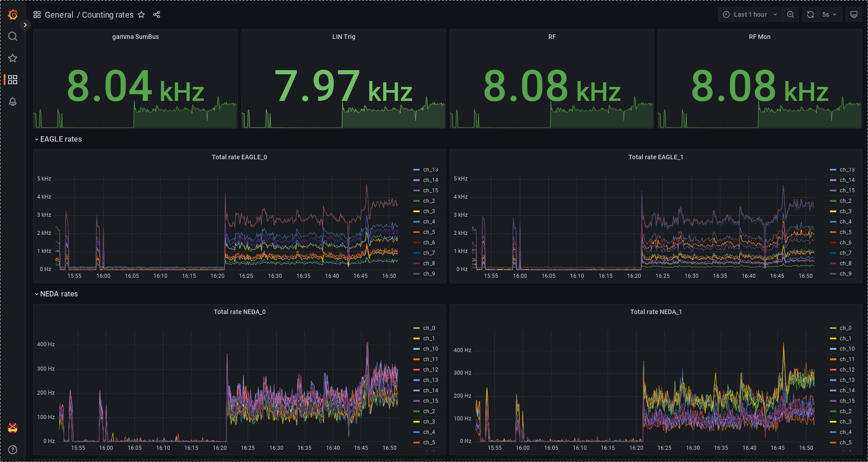
Task: Switch to TV/kiosk view mode
Action: [854, 14]
